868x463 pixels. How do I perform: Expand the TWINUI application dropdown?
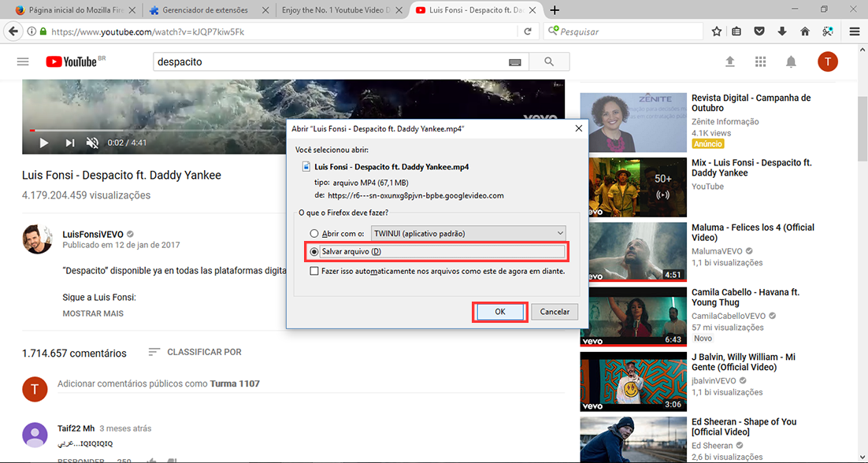pos(469,233)
